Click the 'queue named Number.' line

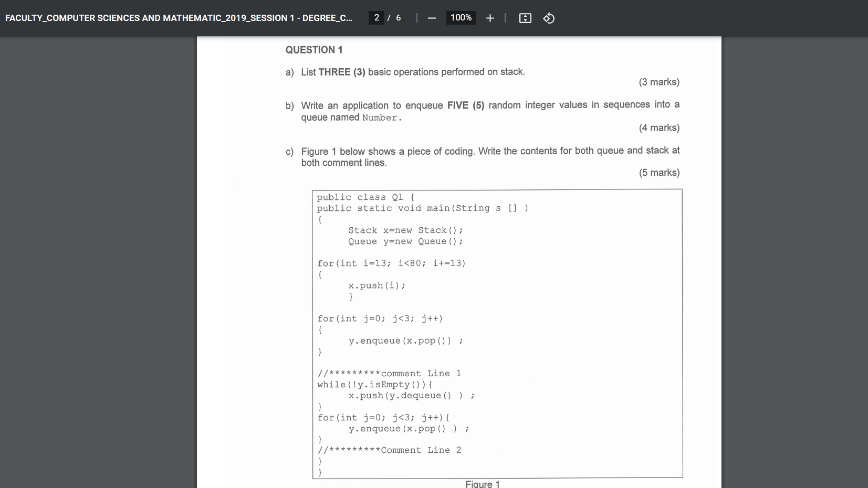pyautogui.click(x=351, y=118)
